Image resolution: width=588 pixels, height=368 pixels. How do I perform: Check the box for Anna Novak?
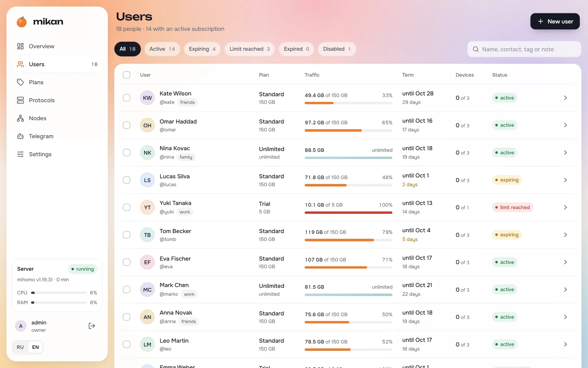coord(127,317)
